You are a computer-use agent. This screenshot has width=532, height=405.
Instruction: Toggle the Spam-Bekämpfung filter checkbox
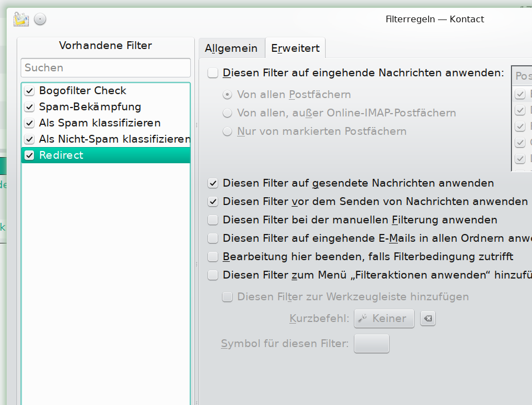pos(29,107)
